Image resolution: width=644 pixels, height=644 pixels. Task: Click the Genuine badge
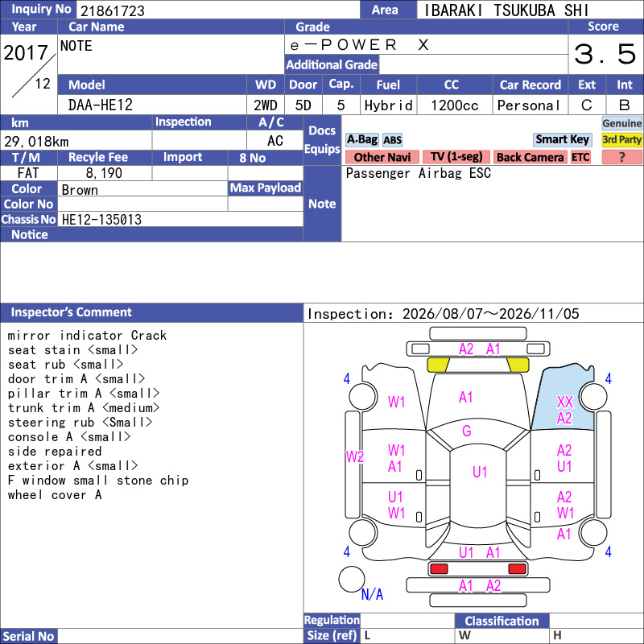621,123
